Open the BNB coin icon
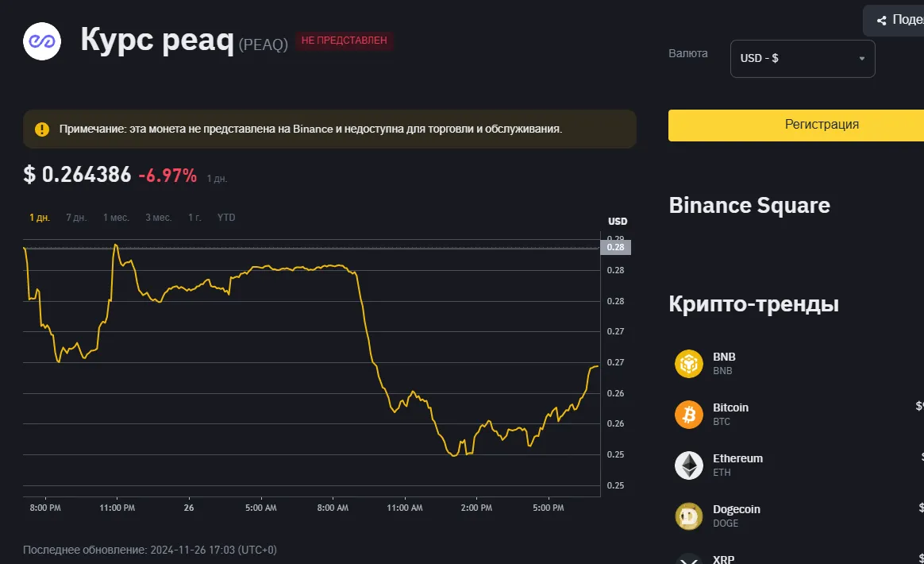Screen dimensions: 924x564 tap(689, 363)
